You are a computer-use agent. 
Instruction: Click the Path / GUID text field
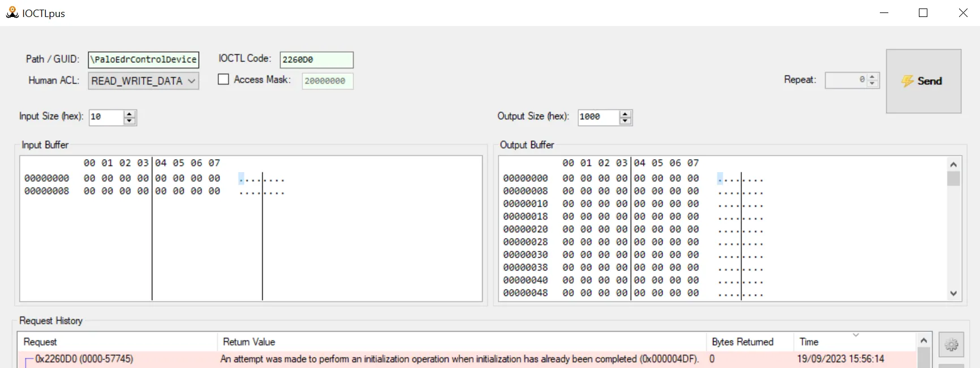(x=144, y=59)
